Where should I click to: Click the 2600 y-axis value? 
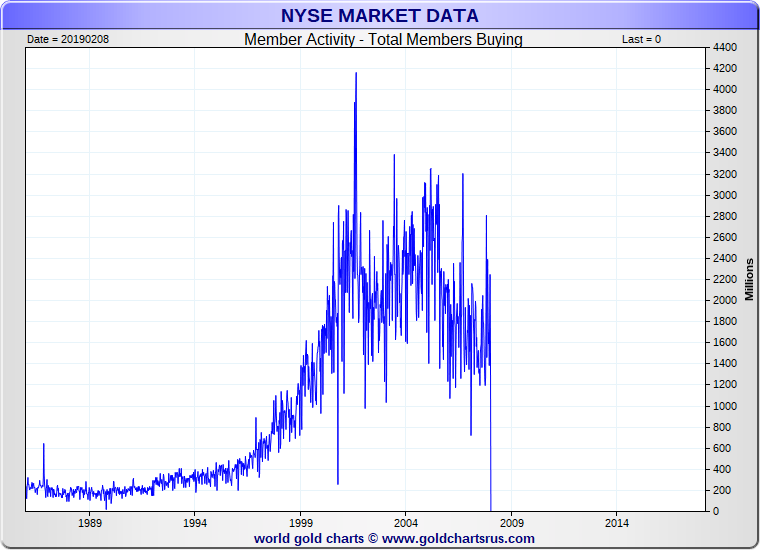[x=725, y=237]
